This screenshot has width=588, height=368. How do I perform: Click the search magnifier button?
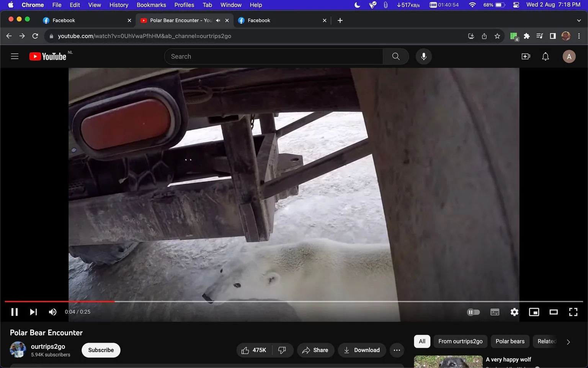click(x=396, y=56)
